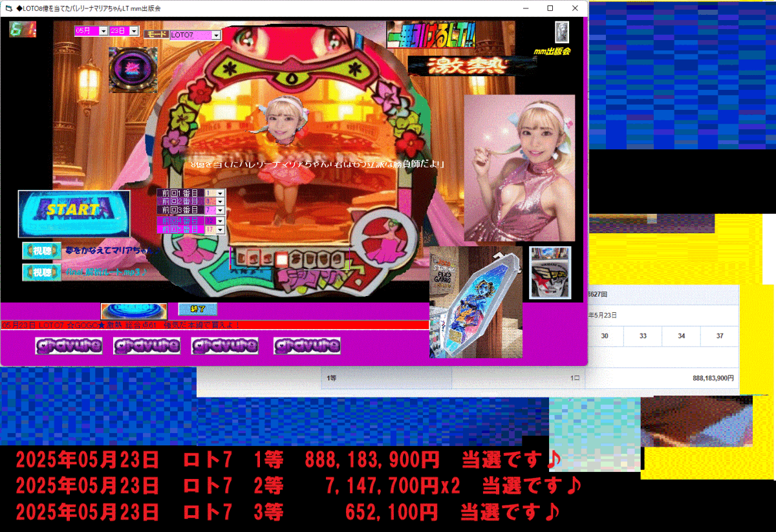Maximize the LOTO app window
776x532 pixels.
550,8
